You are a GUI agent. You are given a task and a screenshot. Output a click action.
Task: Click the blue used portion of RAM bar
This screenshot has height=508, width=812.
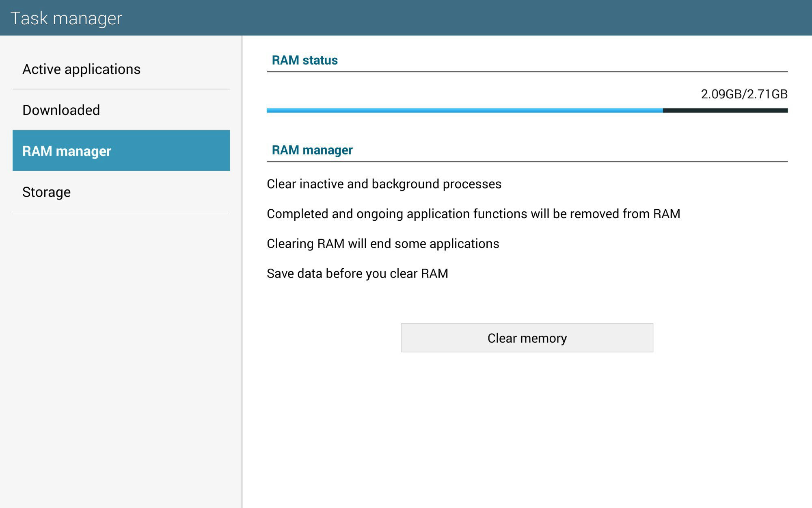click(464, 111)
